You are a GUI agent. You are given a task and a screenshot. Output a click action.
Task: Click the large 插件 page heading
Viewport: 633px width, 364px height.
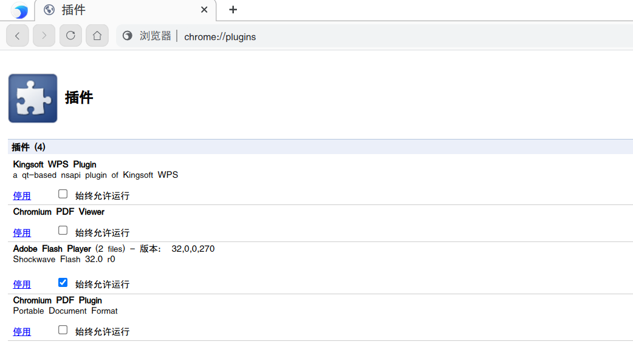click(79, 98)
